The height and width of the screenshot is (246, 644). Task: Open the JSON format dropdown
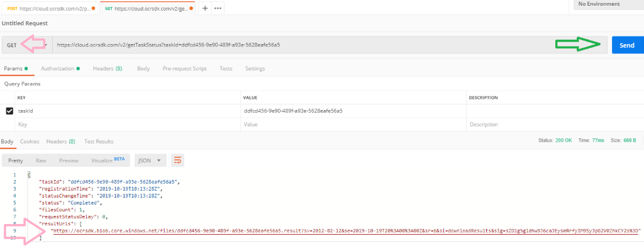(150, 160)
